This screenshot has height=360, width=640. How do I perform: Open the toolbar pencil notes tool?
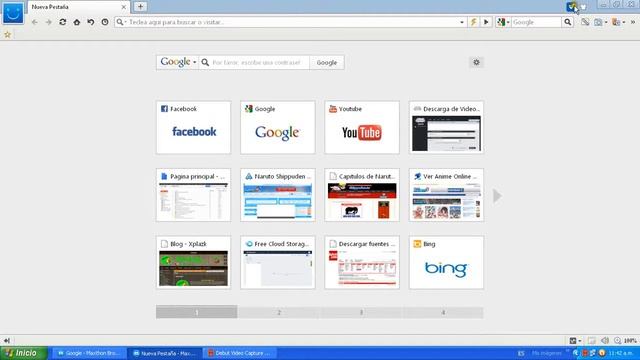click(585, 22)
